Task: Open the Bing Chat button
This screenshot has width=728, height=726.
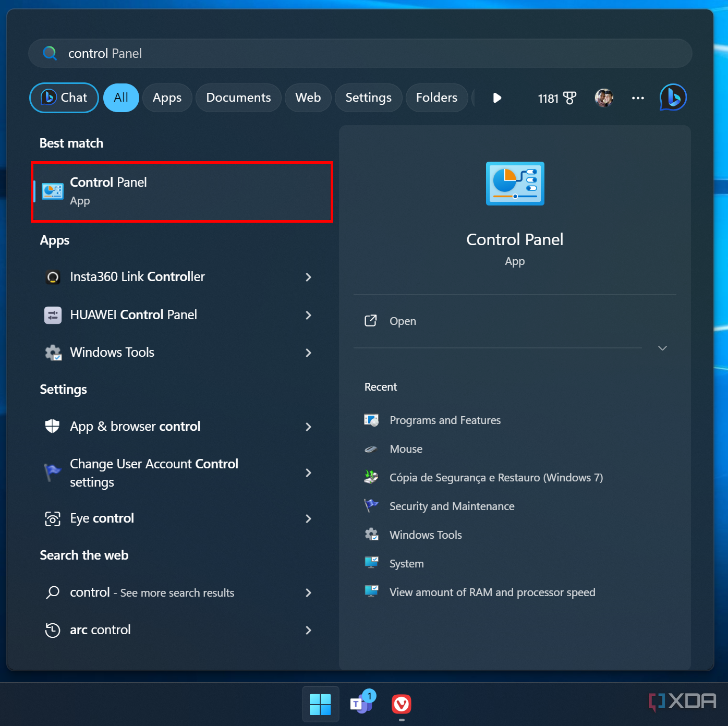Action: coord(64,98)
